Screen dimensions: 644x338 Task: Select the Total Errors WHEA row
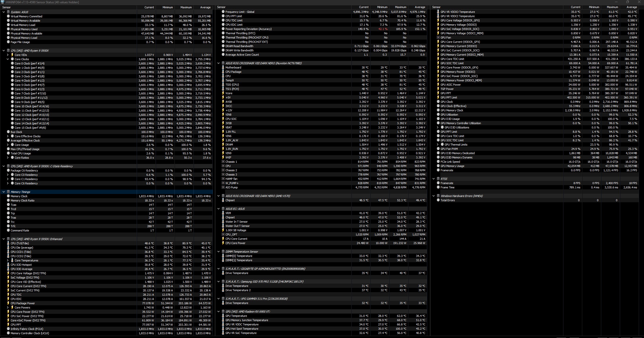448,200
